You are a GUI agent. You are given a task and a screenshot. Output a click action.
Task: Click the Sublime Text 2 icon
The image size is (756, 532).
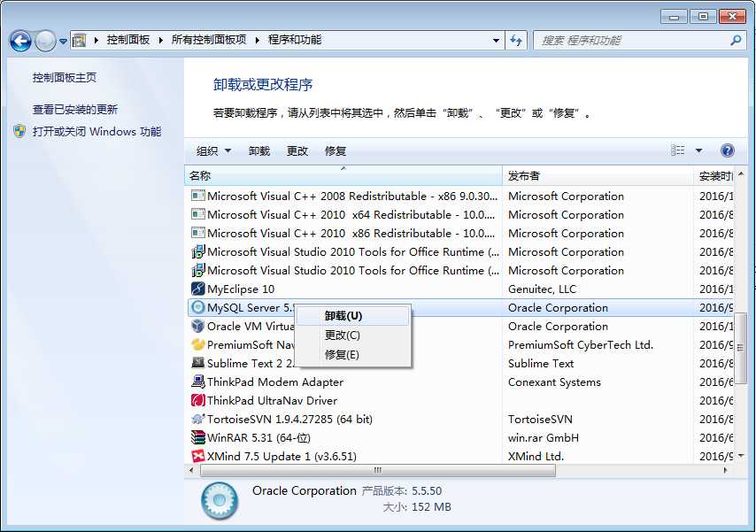pos(198,363)
